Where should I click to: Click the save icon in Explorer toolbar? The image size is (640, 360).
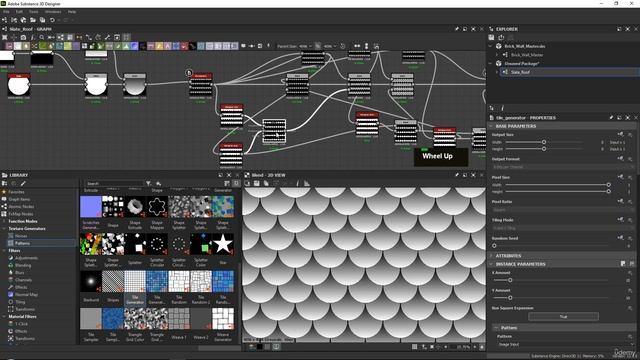click(x=491, y=38)
